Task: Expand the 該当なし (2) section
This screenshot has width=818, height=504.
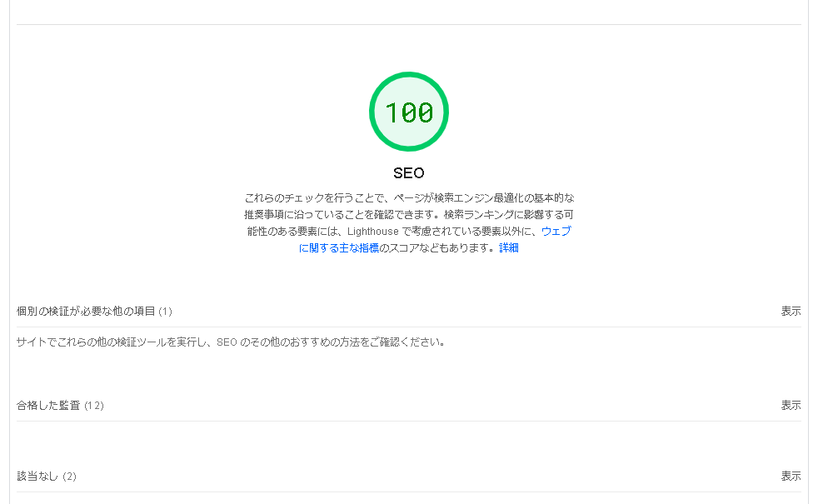Action: 408,477
